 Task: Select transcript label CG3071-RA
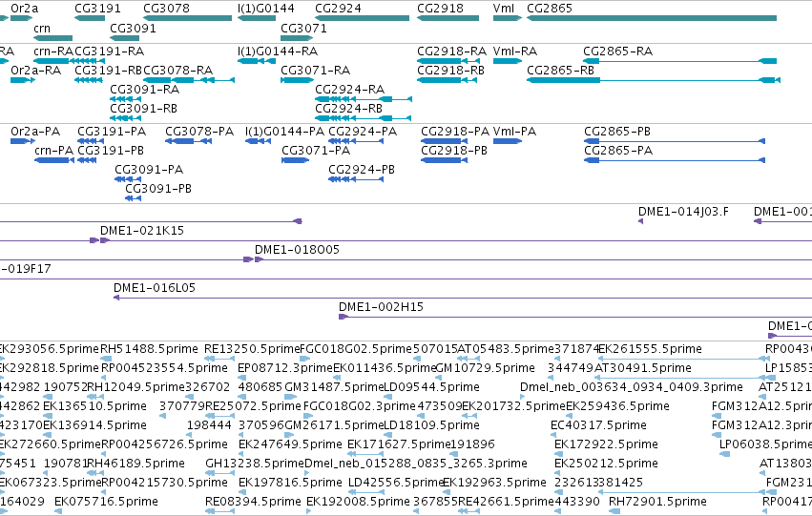click(x=316, y=70)
